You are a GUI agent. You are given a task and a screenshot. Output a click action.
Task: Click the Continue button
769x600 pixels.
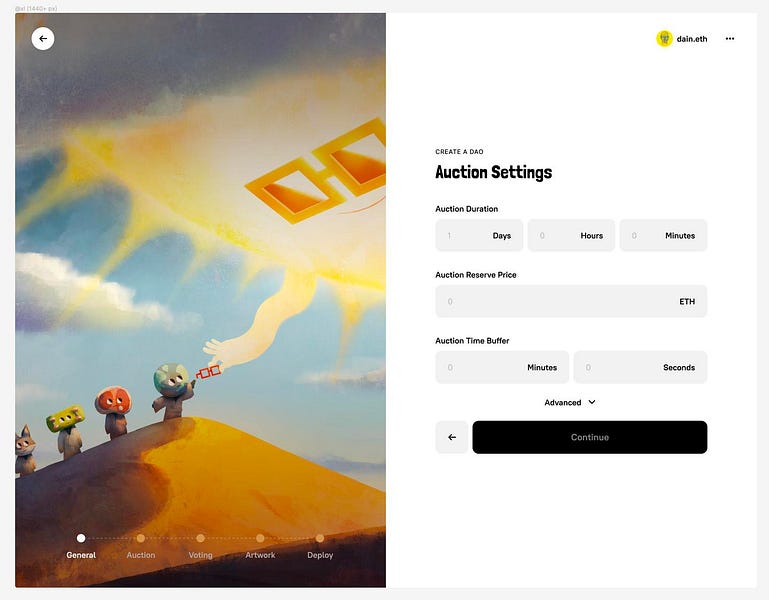(x=590, y=437)
